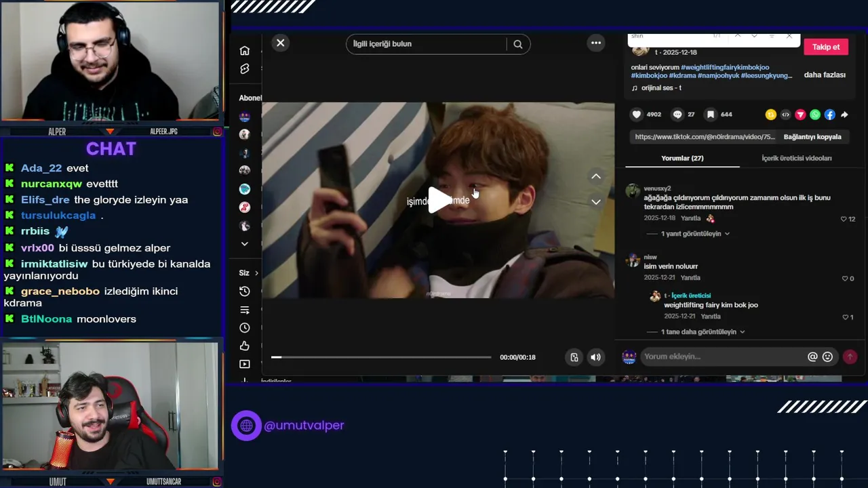Expand the Siz section arrow
The height and width of the screenshot is (488, 868).
coord(256,273)
